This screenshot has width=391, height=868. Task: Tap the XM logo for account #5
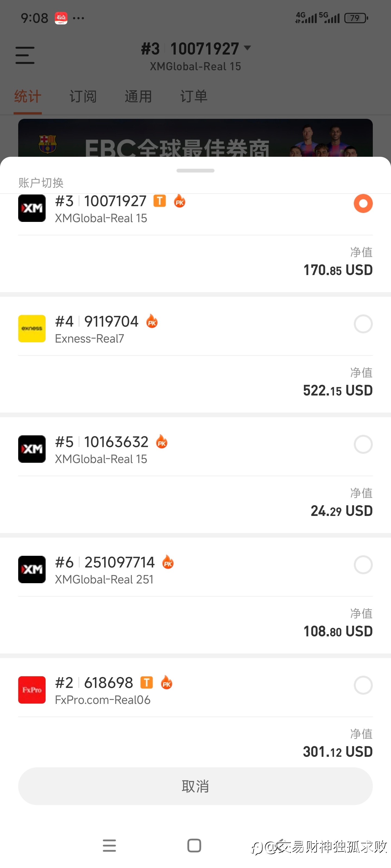32,449
